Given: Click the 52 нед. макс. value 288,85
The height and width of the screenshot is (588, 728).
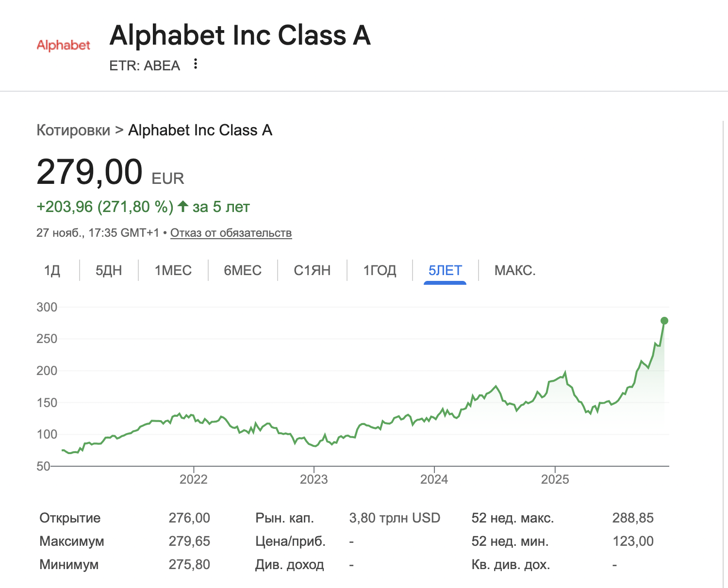Looking at the screenshot, I should 633,518.
